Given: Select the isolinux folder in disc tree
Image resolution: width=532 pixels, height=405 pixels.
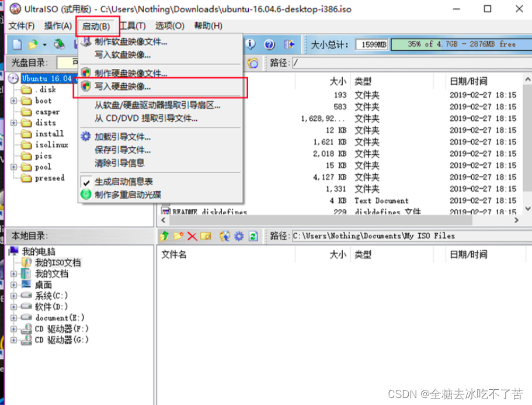Looking at the screenshot, I should (x=51, y=145).
